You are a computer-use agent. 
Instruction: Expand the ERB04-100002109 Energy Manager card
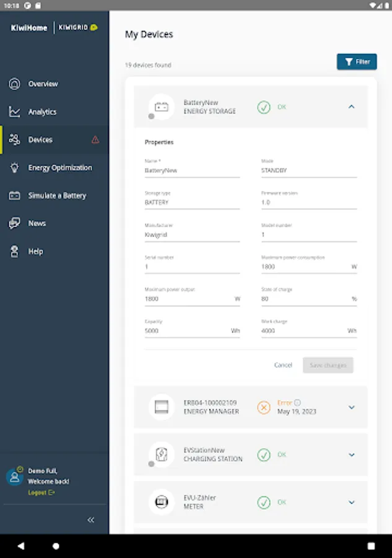351,407
